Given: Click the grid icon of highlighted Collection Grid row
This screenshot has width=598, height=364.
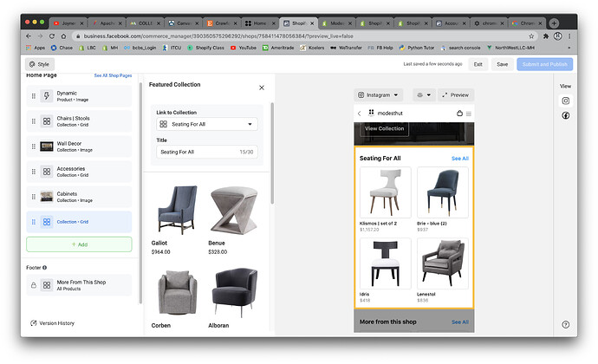Looking at the screenshot, I should 47,222.
